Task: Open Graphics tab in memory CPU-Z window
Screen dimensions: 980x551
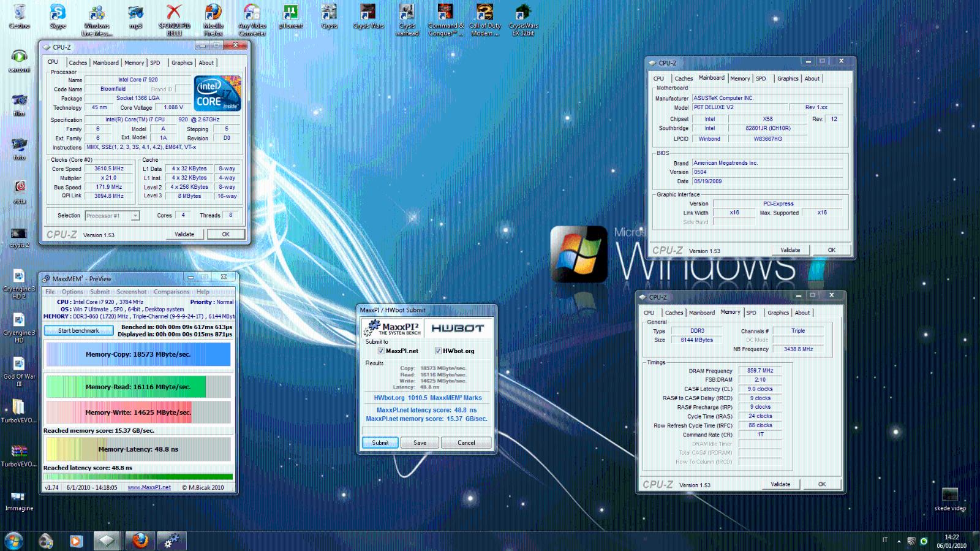Action: point(778,313)
